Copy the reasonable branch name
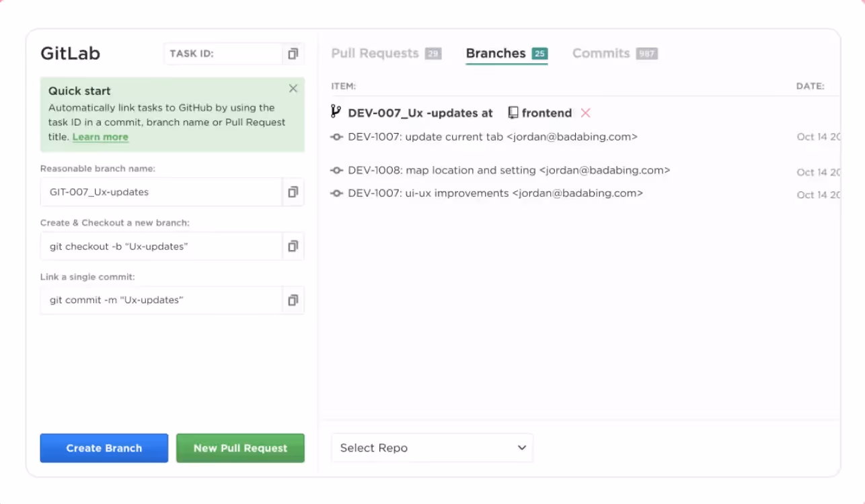865x504 pixels. tap(293, 192)
